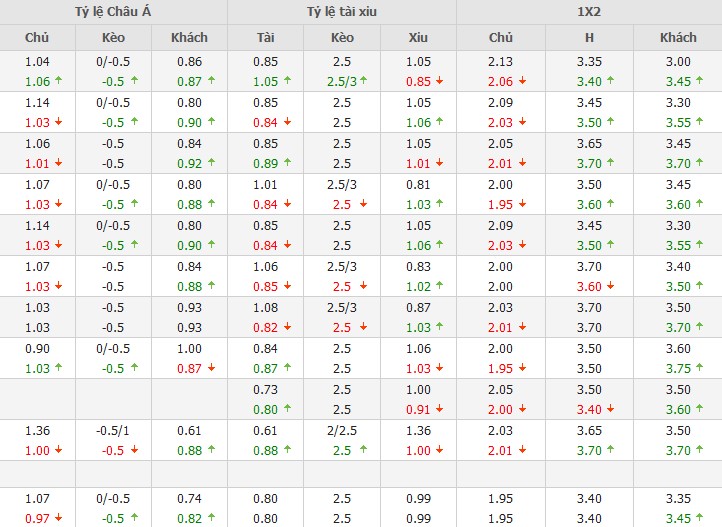Switch to the Tỷ lệ tài xỉu section
The image size is (722, 527).
pyautogui.click(x=342, y=12)
